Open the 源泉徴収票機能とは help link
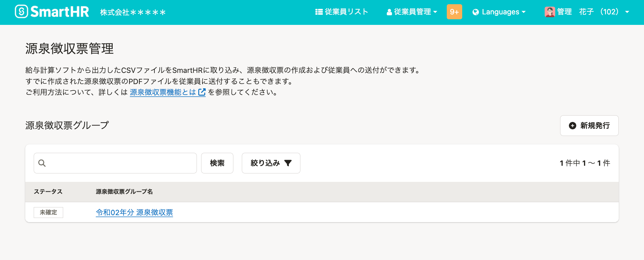This screenshot has height=260, width=644. coord(163,92)
